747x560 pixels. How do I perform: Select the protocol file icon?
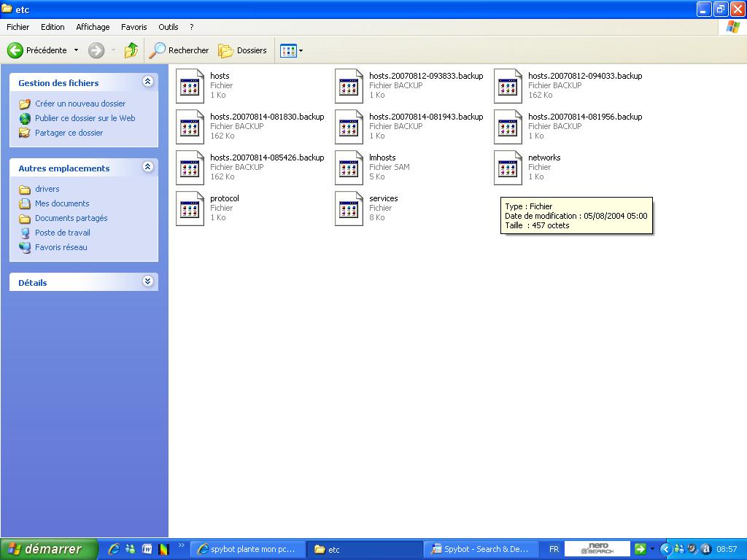click(x=190, y=209)
